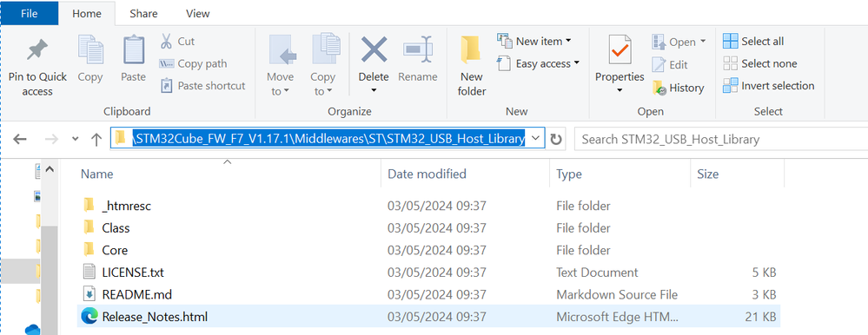Screen dimensions: 868x335
Task: Click Select none
Action: [x=760, y=63]
